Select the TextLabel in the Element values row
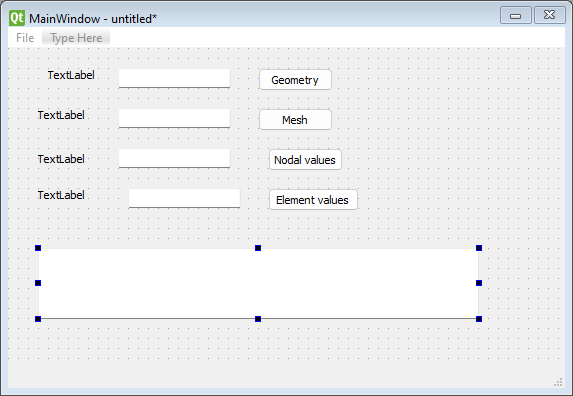This screenshot has height=396, width=573. [61, 195]
